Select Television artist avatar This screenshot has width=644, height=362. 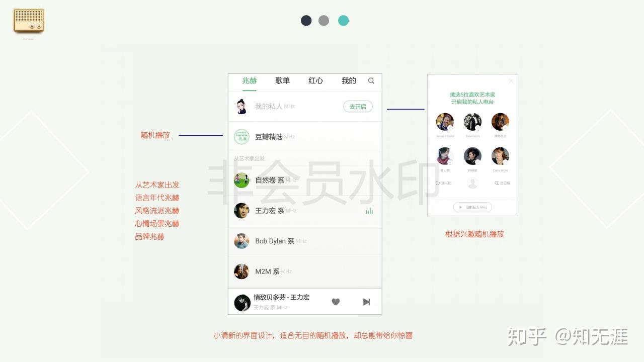coord(472,122)
